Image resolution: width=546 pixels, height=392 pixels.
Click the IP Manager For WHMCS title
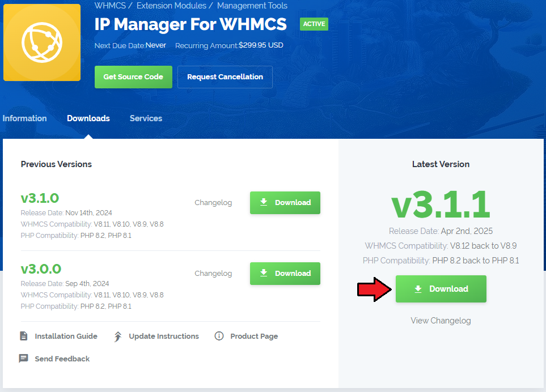191,24
